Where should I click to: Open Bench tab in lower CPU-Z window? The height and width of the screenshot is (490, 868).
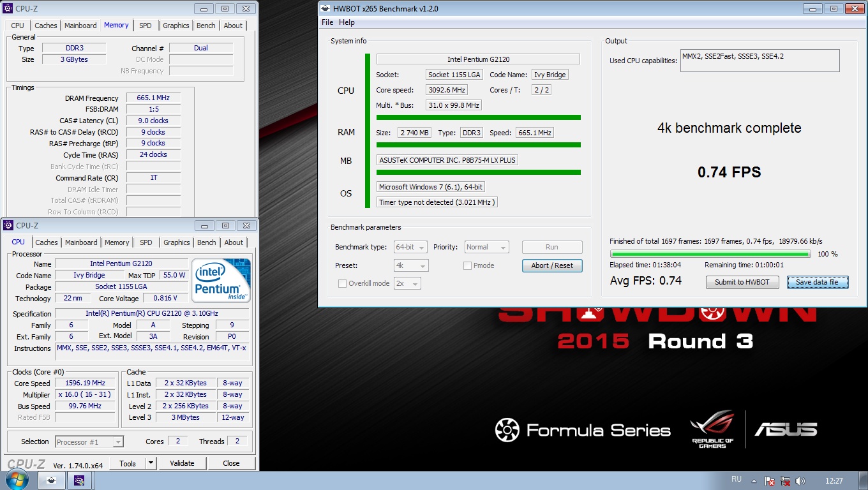click(207, 242)
